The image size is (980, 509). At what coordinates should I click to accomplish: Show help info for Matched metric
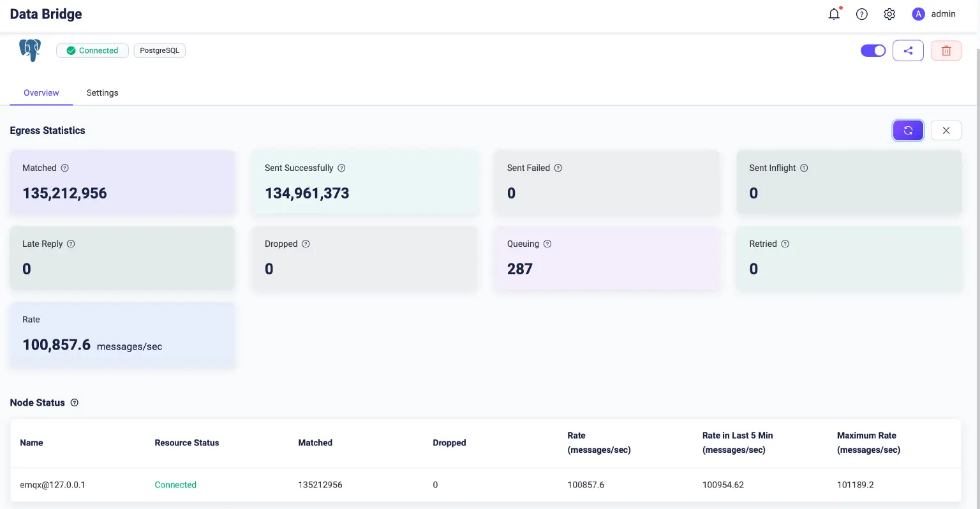[x=64, y=168]
